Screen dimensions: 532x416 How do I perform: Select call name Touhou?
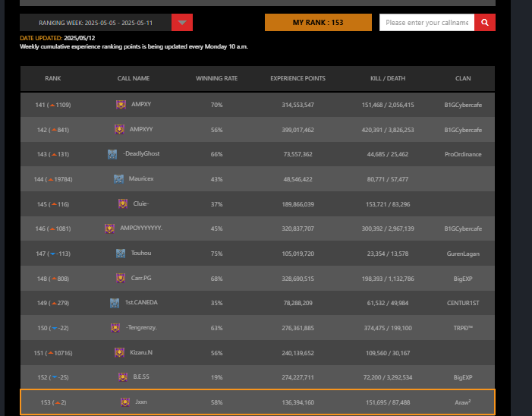[x=141, y=253]
